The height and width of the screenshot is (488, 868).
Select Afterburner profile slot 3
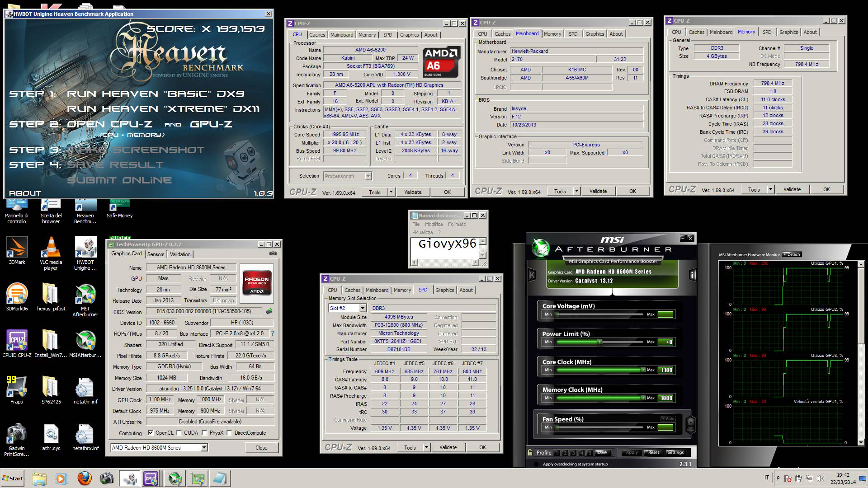pos(573,453)
